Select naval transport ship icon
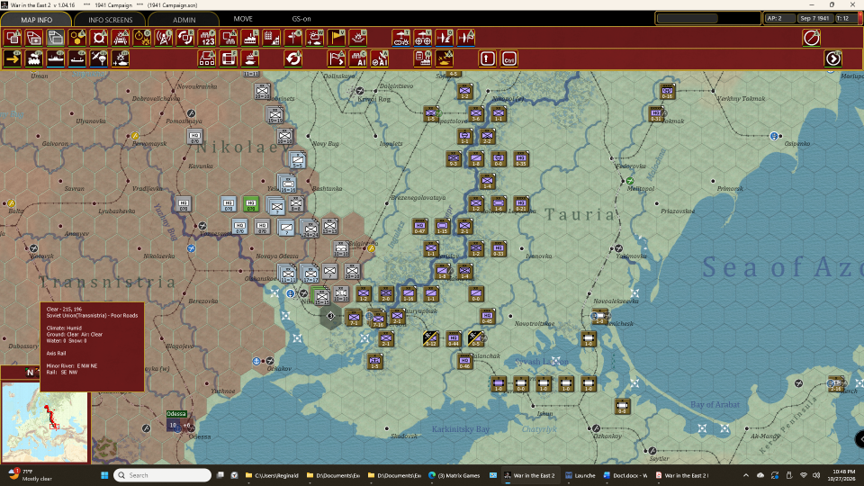Image resolution: width=864 pixels, height=486 pixels. pos(55,58)
